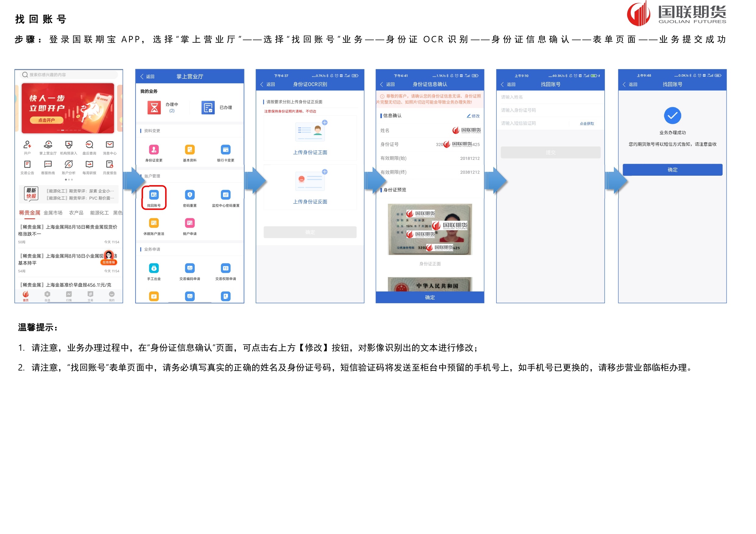Tap the 客服热线 chat icon
This screenshot has width=756, height=534.
48,164
